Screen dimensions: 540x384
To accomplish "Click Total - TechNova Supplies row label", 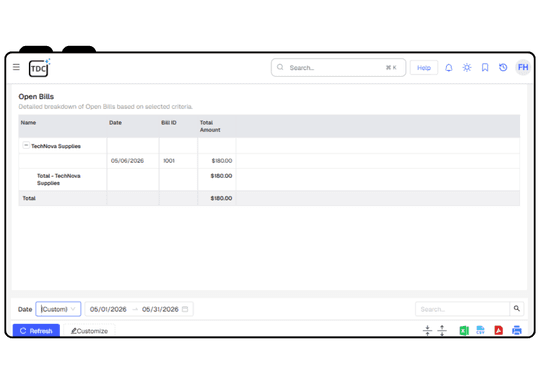I will point(59,179).
